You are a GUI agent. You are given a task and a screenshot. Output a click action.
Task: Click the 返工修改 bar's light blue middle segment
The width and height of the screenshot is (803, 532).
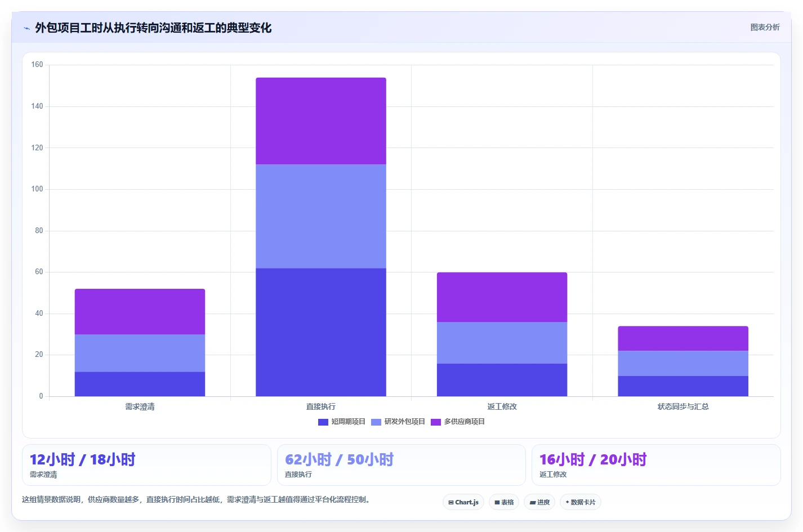point(502,343)
